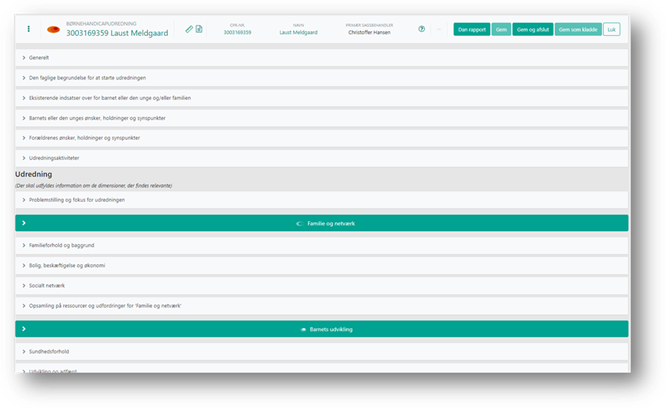The image size is (666, 408).
Task: Open CPR number link 3003169359
Action: point(237,33)
